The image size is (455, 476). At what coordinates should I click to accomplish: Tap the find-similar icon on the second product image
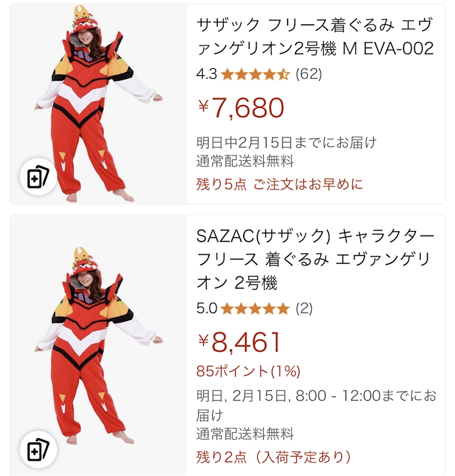point(38,449)
